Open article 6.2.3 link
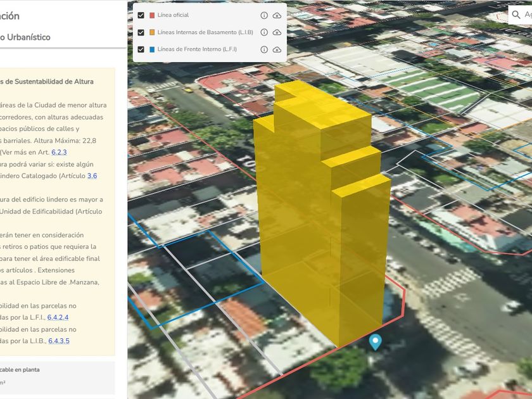This screenshot has width=532, height=399. pyautogui.click(x=60, y=152)
